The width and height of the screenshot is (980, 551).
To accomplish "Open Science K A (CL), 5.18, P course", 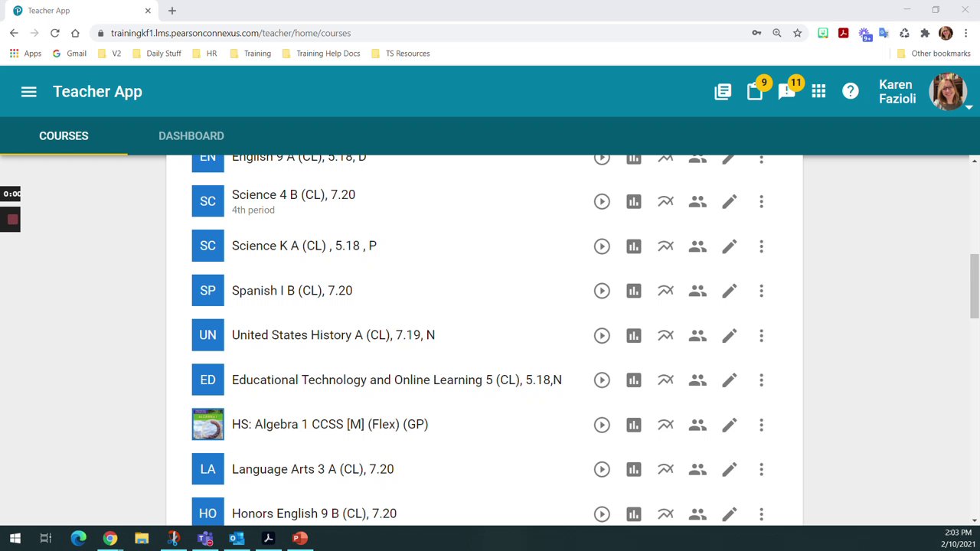I will pos(304,246).
